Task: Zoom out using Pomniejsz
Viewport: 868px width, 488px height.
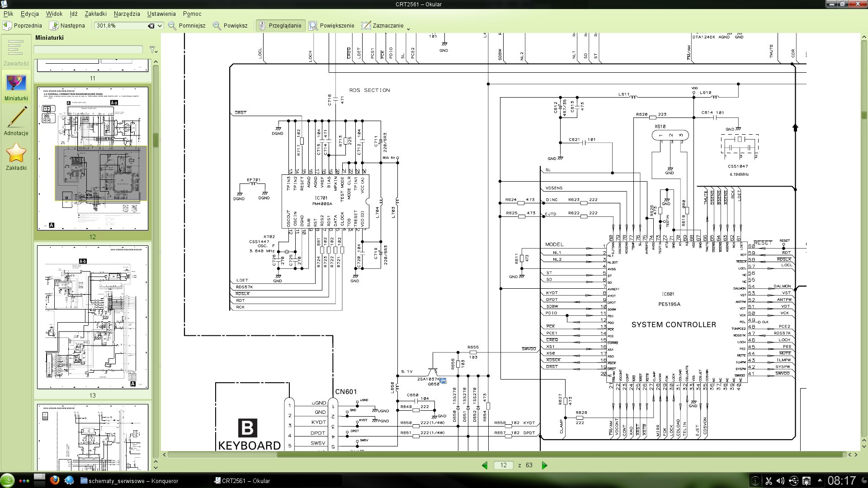Action: click(187, 26)
